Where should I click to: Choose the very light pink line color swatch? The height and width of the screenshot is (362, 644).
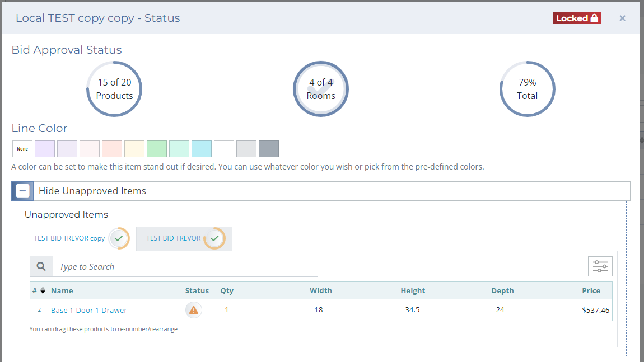90,149
